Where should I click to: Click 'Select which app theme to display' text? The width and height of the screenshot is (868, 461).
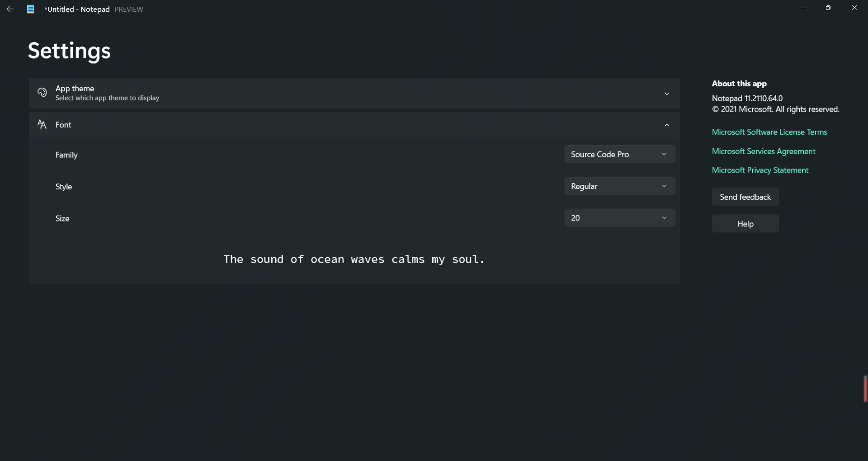click(107, 98)
